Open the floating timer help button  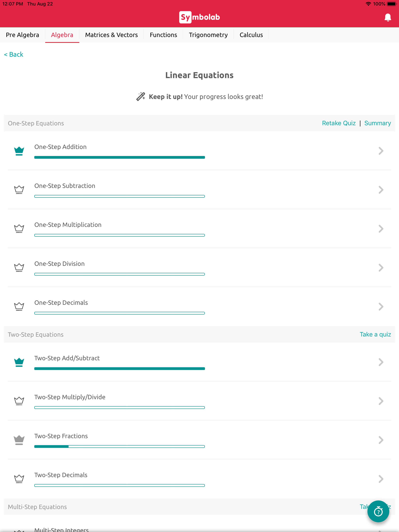click(378, 511)
